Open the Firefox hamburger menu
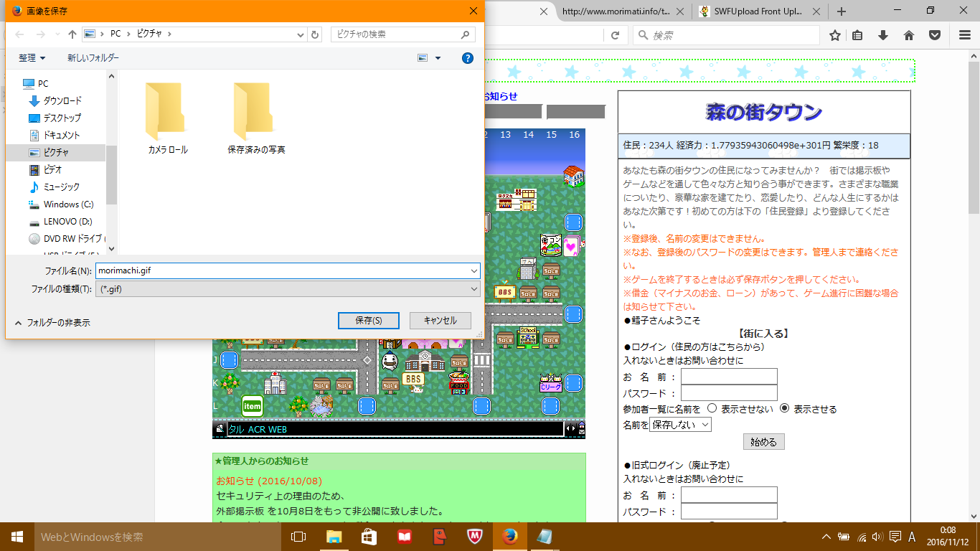The image size is (980, 551). (x=965, y=35)
